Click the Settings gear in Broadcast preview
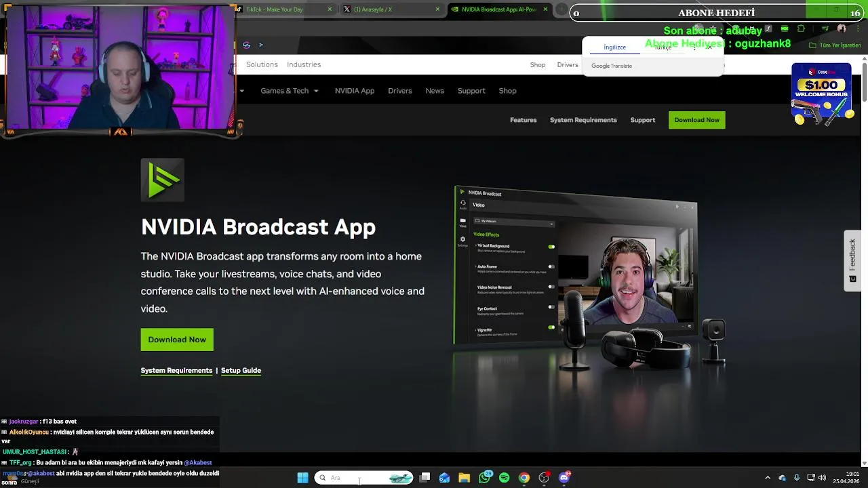This screenshot has height=488, width=868. click(463, 240)
